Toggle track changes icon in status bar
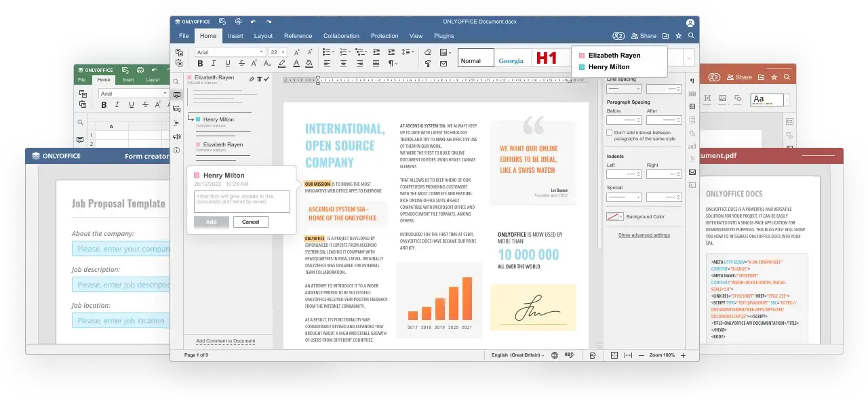The image size is (868, 400). (x=593, y=355)
